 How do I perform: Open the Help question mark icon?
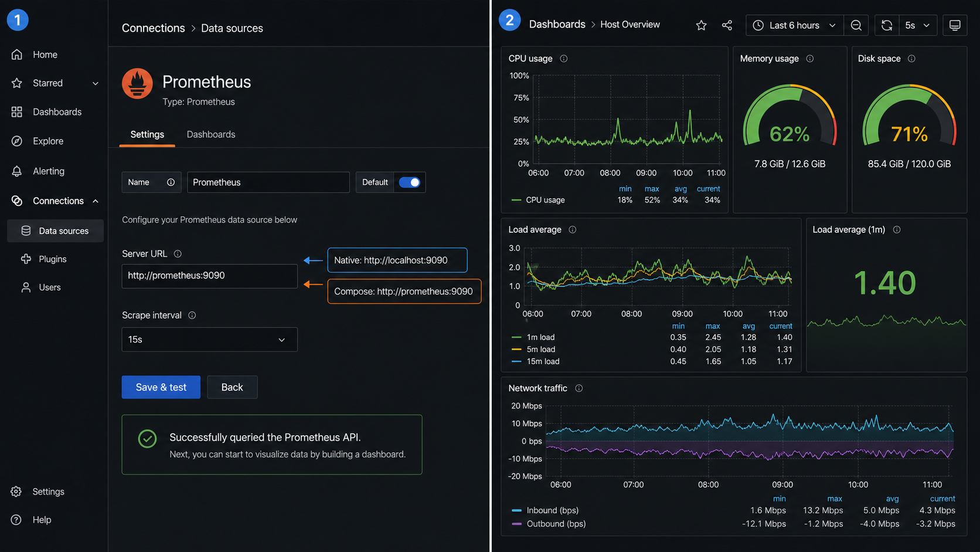point(16,520)
